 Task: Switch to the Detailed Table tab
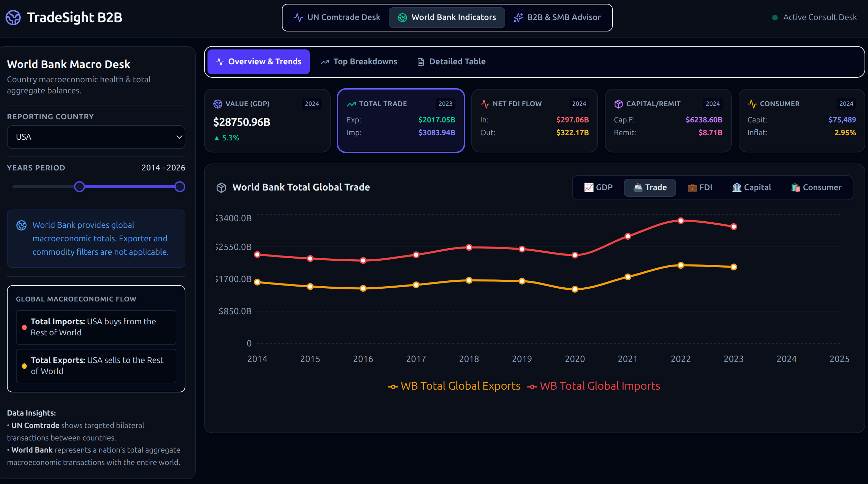(451, 62)
